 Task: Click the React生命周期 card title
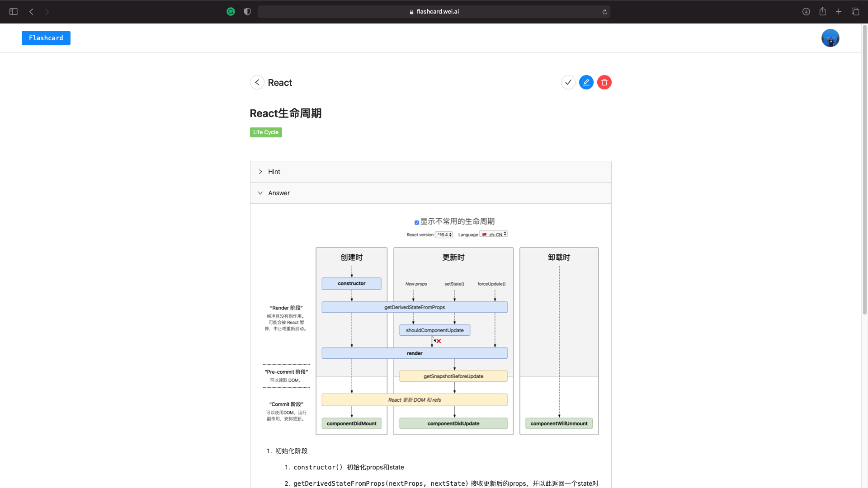(286, 113)
